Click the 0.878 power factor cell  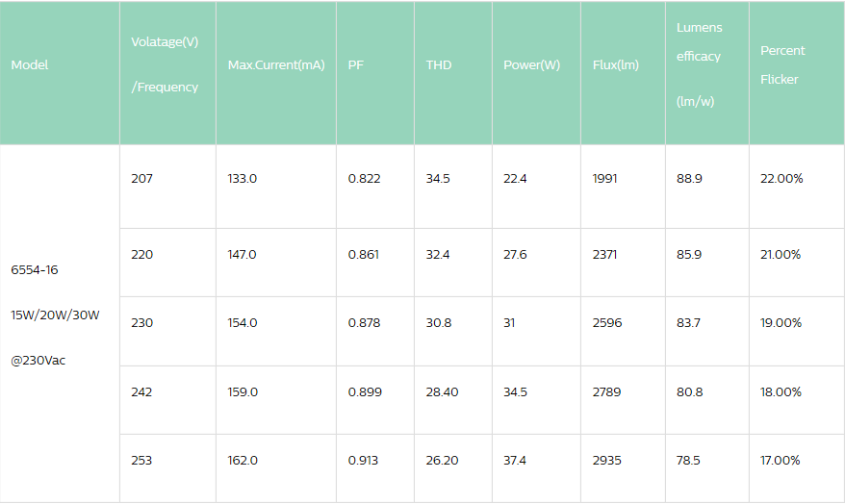click(375, 331)
